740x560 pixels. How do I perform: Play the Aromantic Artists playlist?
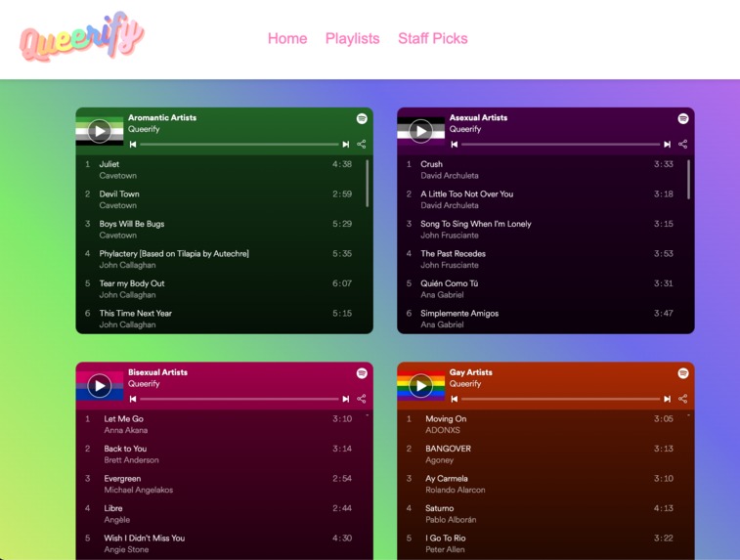pos(100,131)
